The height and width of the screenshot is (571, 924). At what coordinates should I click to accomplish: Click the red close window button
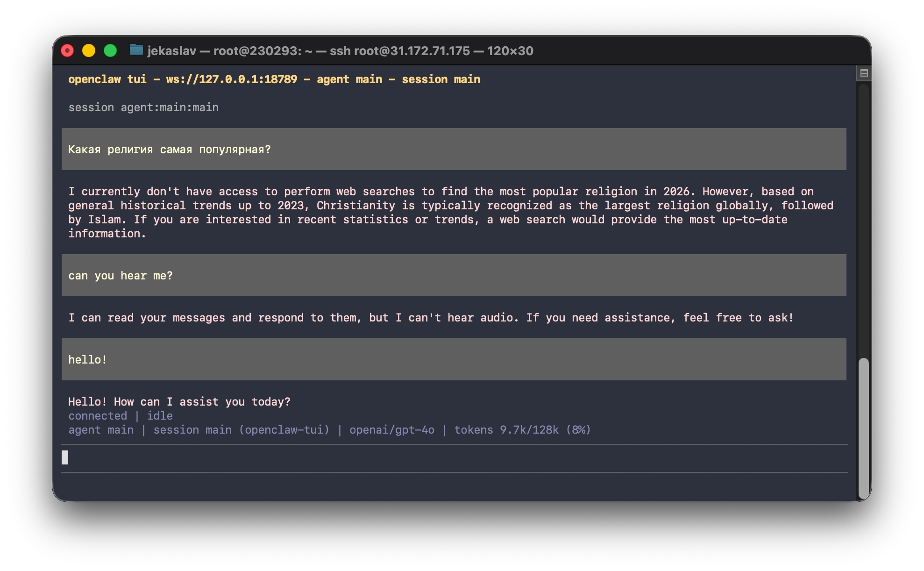tap(68, 50)
